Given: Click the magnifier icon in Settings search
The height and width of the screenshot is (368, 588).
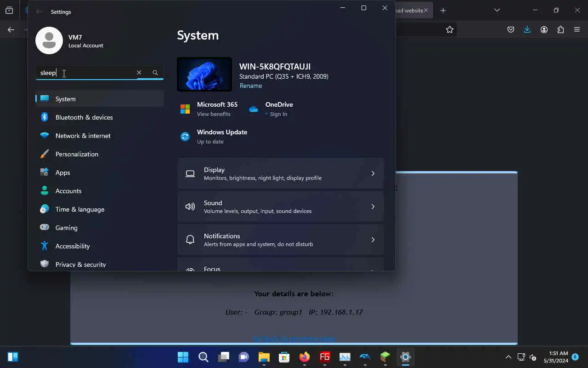Looking at the screenshot, I should pos(155,73).
